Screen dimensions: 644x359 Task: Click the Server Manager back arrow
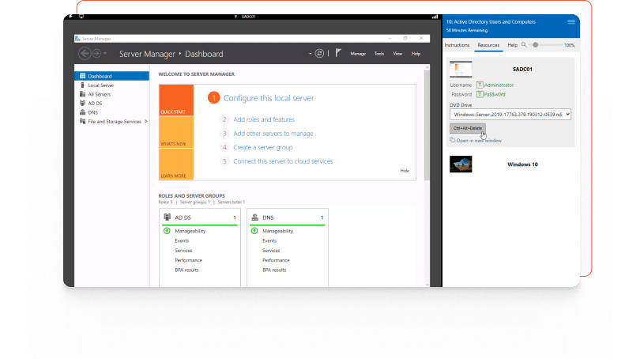coord(85,54)
